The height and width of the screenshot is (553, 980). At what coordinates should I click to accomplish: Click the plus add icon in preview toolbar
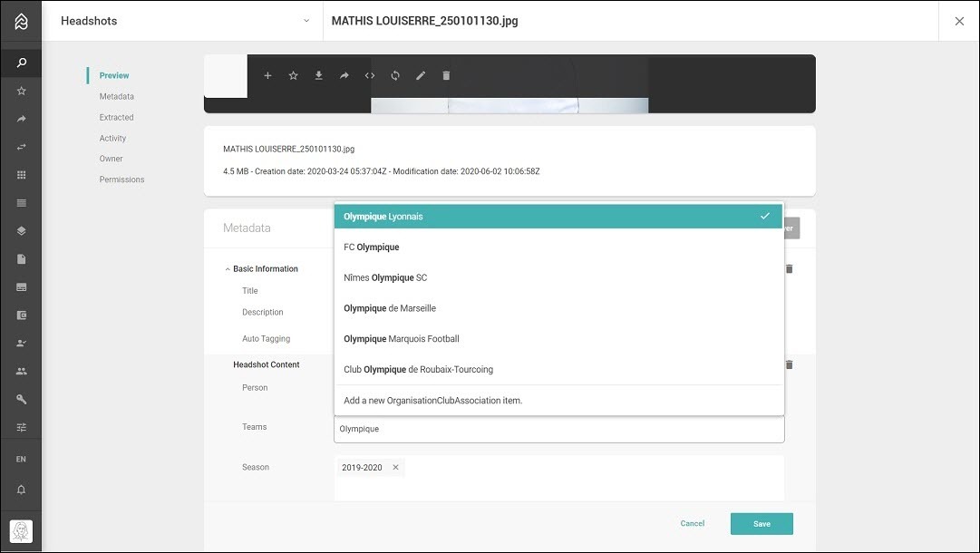pos(267,75)
